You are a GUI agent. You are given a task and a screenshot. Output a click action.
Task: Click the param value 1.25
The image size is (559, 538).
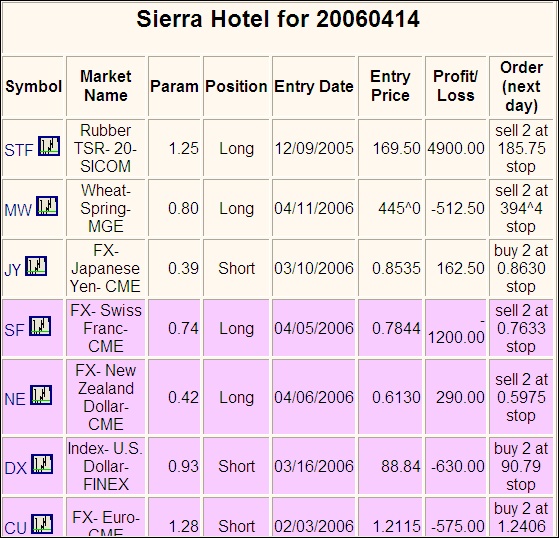coord(183,149)
